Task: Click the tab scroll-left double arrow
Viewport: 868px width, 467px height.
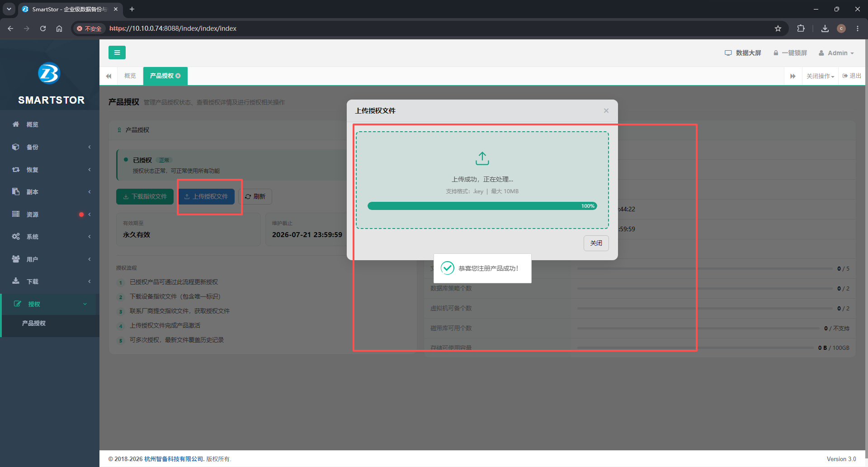Action: click(x=108, y=76)
